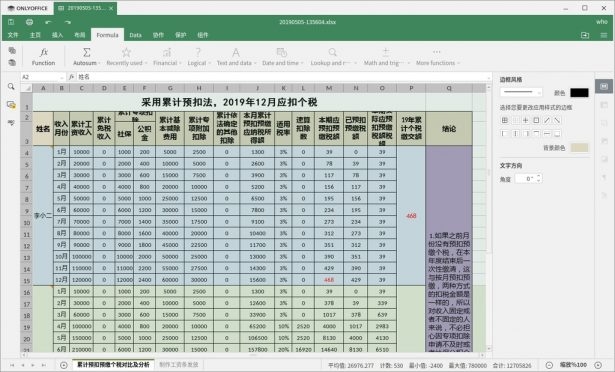This screenshot has height=372, width=615.
Task: Switch to the 插入 tab
Action: [58, 35]
